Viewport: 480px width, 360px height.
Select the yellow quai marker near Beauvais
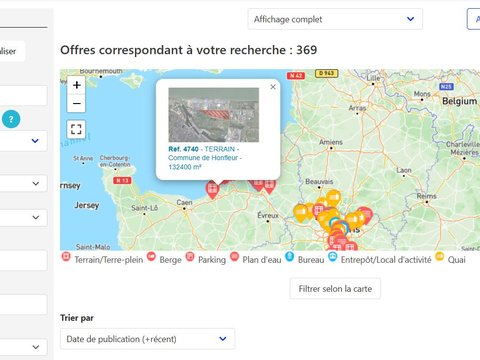tap(333, 198)
